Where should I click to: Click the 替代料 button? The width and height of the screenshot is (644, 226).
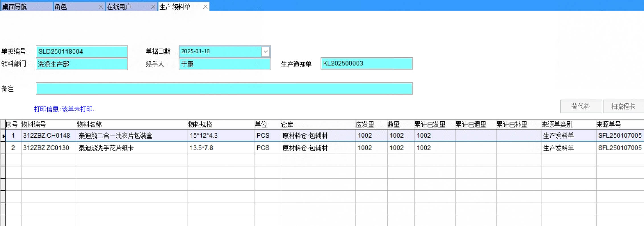(581, 107)
